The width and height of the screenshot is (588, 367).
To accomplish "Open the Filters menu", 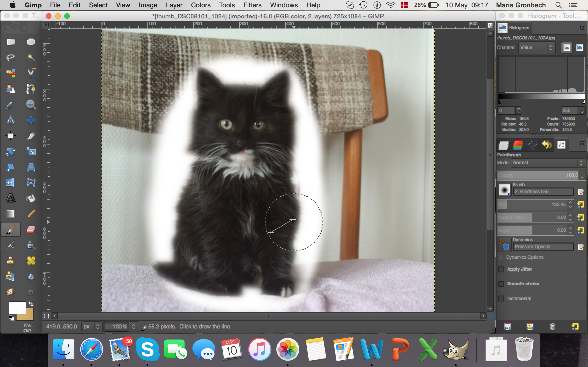I will pos(252,5).
